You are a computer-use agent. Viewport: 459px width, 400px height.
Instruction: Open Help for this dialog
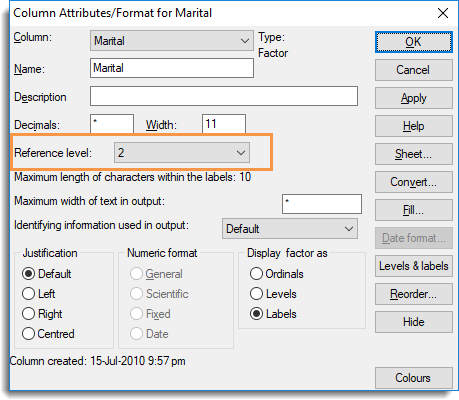point(414,126)
